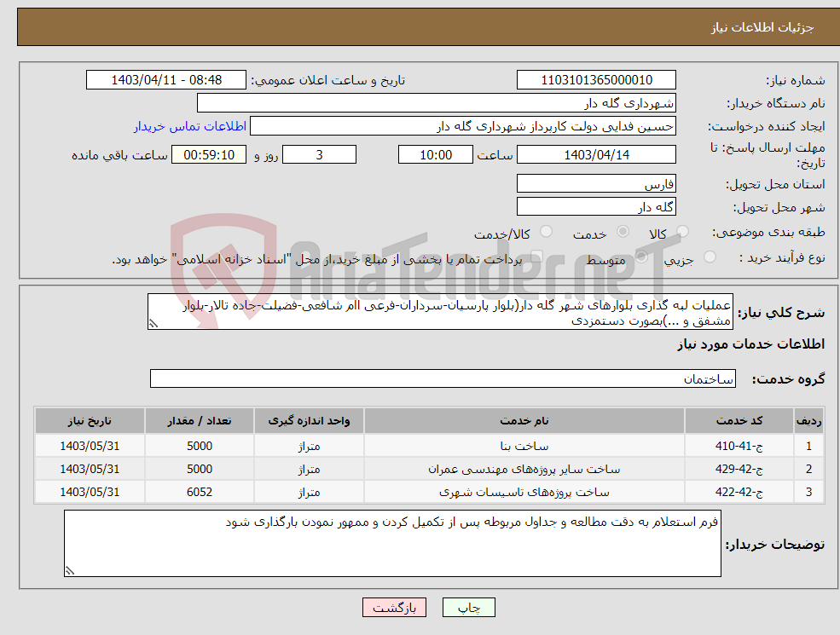Click the deadline hour field 10:00
Viewport: 840px width, 635px height.
coord(436,155)
